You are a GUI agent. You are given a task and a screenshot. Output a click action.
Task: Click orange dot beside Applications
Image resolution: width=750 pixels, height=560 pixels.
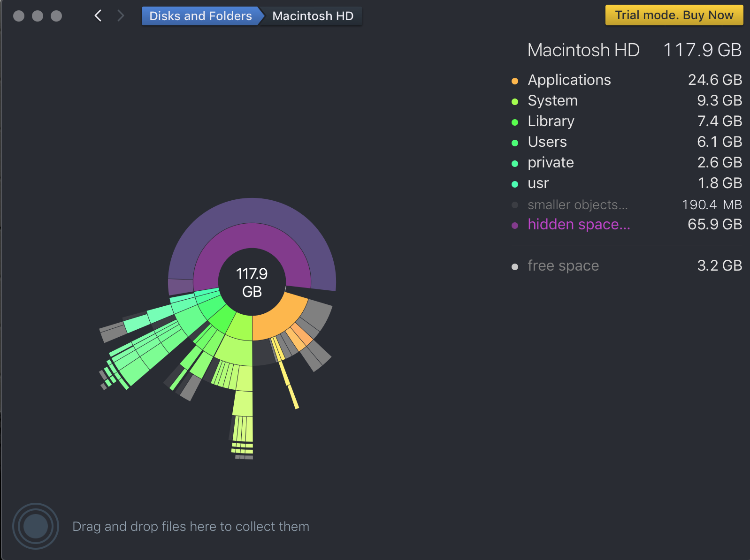tap(515, 81)
